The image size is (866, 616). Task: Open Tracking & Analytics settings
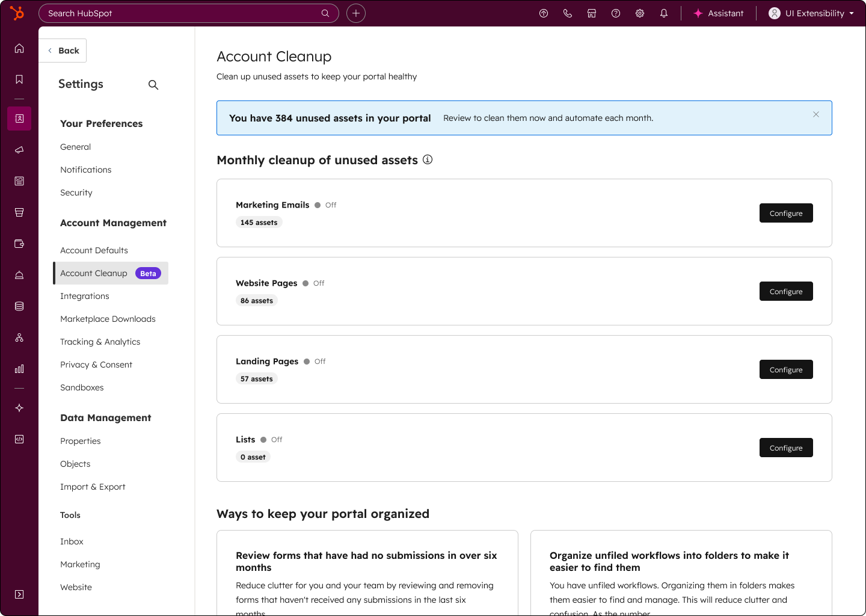[x=100, y=342]
